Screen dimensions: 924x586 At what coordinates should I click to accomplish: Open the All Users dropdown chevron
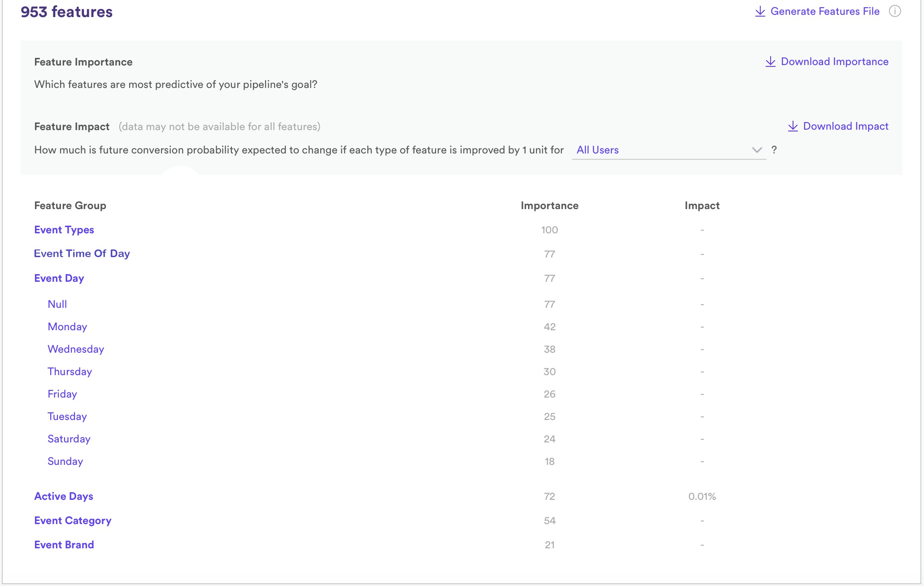[x=757, y=150]
